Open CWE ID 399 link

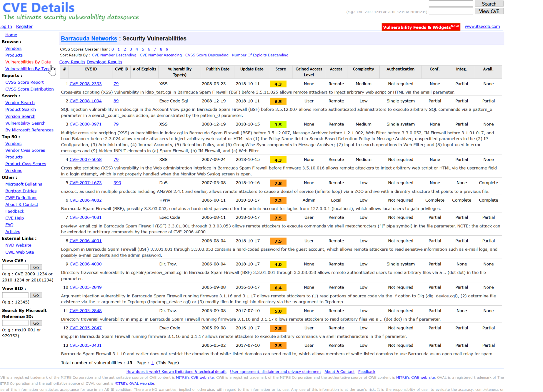[x=117, y=183]
